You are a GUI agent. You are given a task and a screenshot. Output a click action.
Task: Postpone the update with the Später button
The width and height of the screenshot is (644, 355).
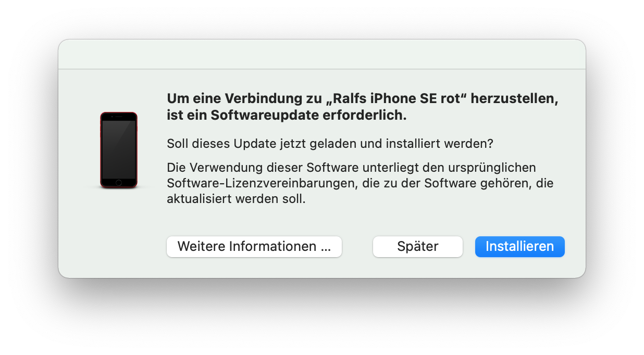(417, 246)
